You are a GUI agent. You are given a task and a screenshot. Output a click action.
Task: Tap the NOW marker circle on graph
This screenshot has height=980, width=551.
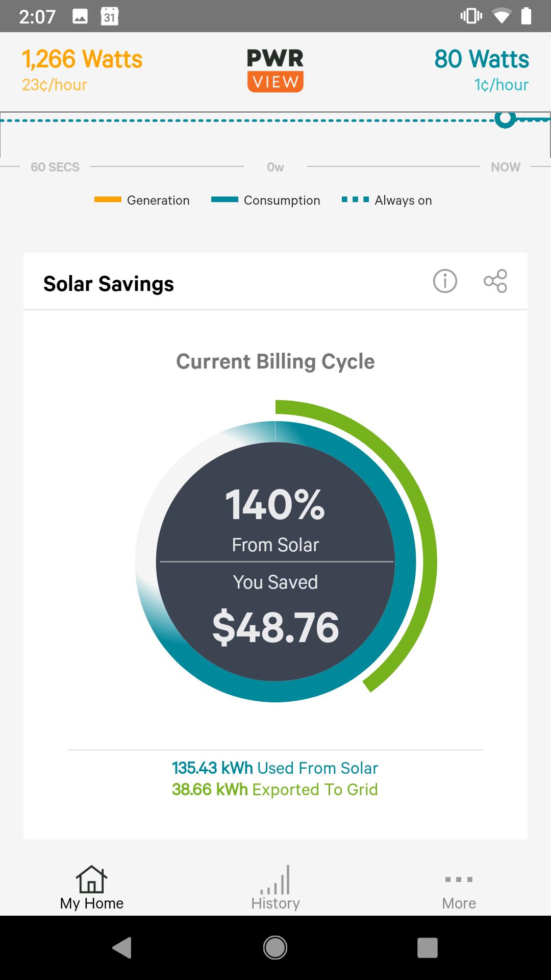point(505,119)
